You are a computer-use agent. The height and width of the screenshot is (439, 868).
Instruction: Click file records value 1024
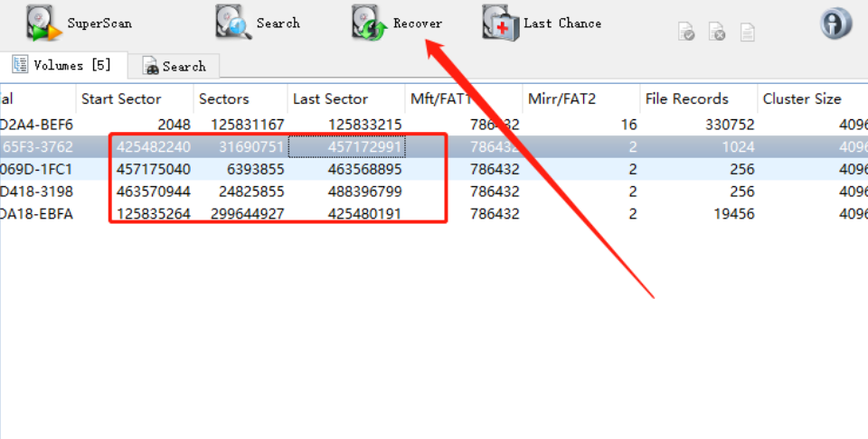pos(739,147)
